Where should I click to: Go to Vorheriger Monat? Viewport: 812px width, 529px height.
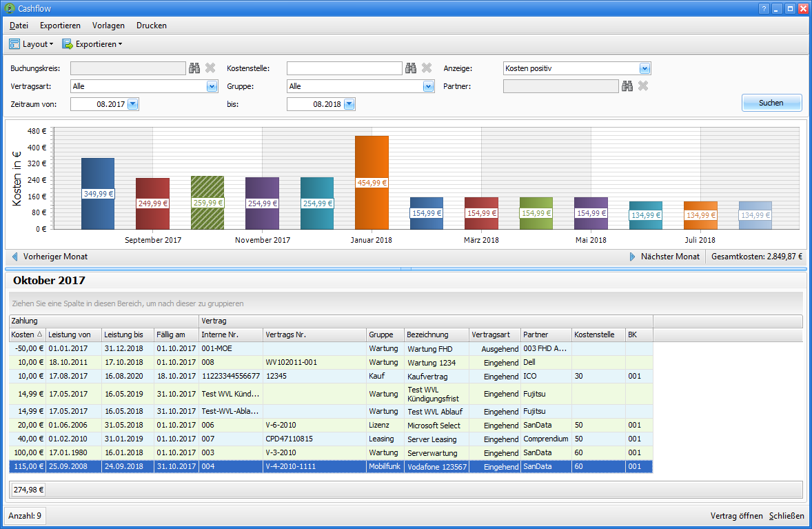pyautogui.click(x=50, y=257)
